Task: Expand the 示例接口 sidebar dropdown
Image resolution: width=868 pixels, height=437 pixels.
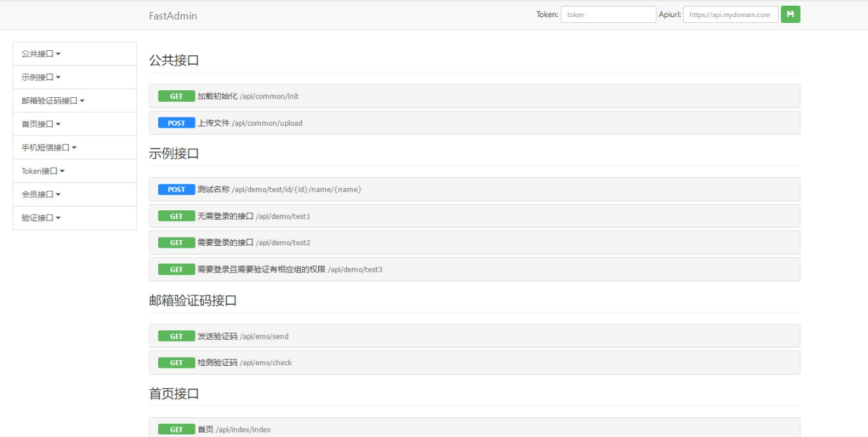Action: point(41,77)
